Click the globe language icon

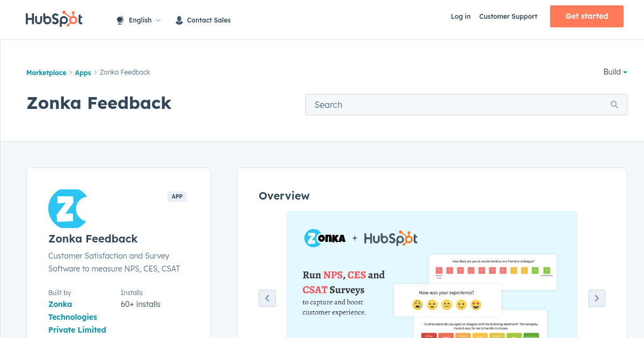(120, 20)
